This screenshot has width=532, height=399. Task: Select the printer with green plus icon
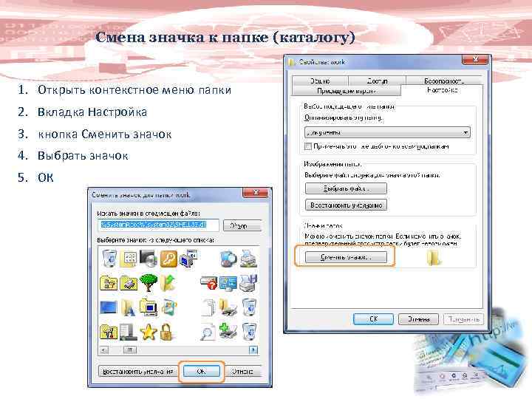point(228,332)
